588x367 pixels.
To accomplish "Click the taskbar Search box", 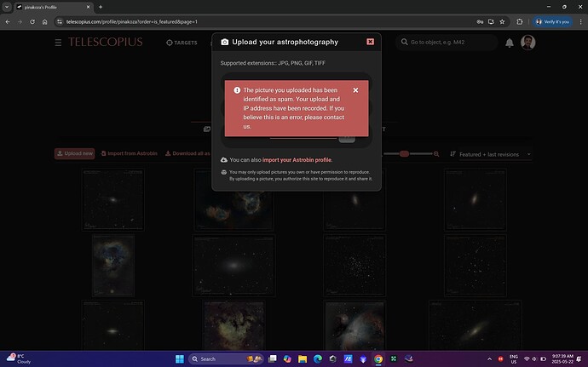I will (226, 359).
